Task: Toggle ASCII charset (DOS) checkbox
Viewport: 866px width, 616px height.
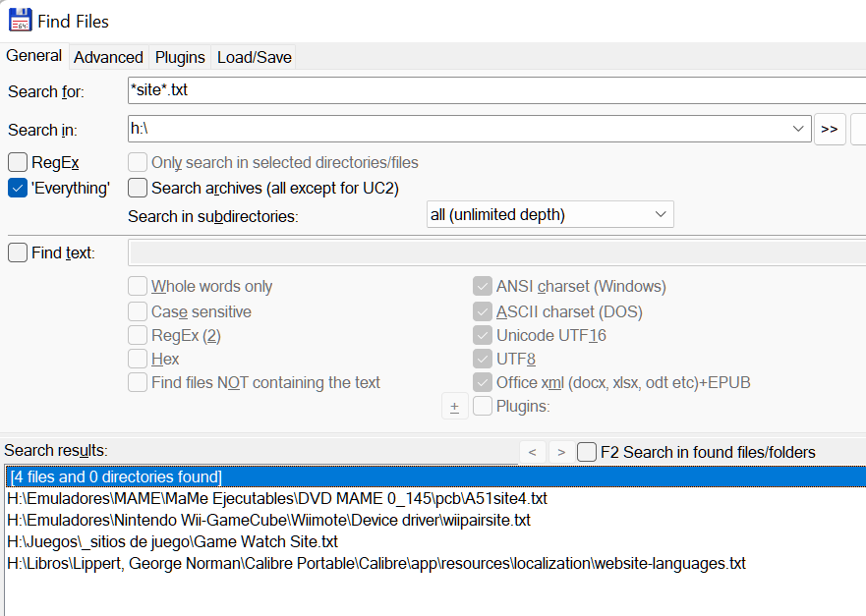Action: point(483,311)
